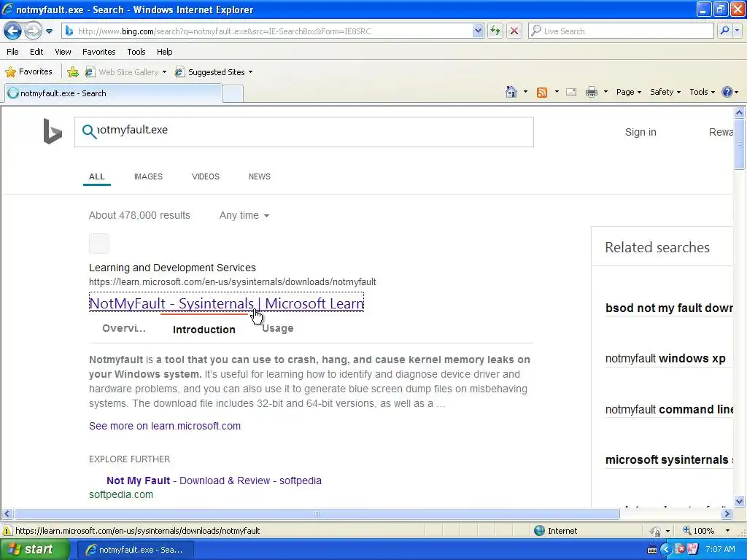747x560 pixels.
Task: Click the security shield tray icon
Action: 681,550
